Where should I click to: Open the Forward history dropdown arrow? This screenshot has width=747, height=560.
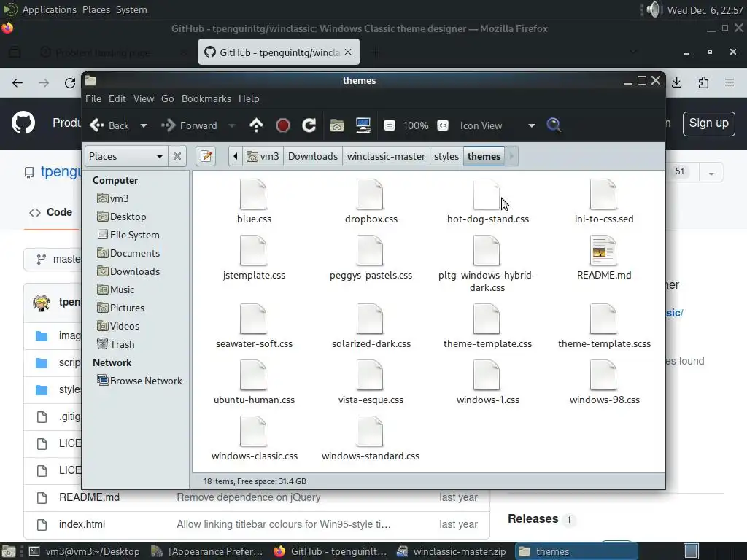pyautogui.click(x=232, y=125)
